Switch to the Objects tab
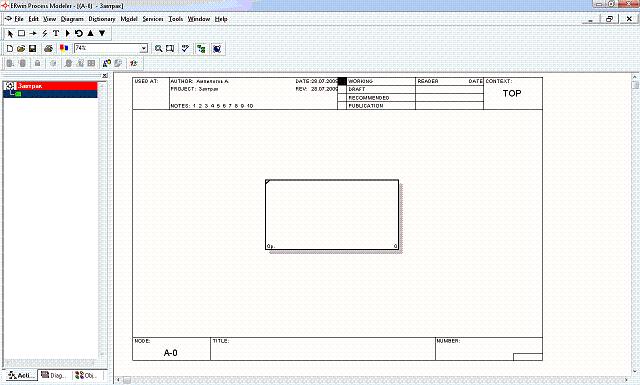This screenshot has height=385, width=640. click(87, 375)
